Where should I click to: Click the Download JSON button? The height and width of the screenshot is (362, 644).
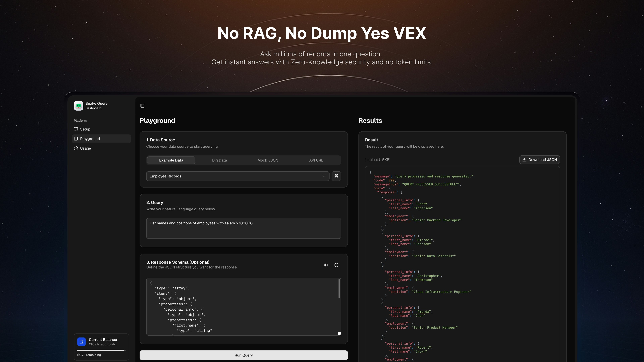coord(539,160)
